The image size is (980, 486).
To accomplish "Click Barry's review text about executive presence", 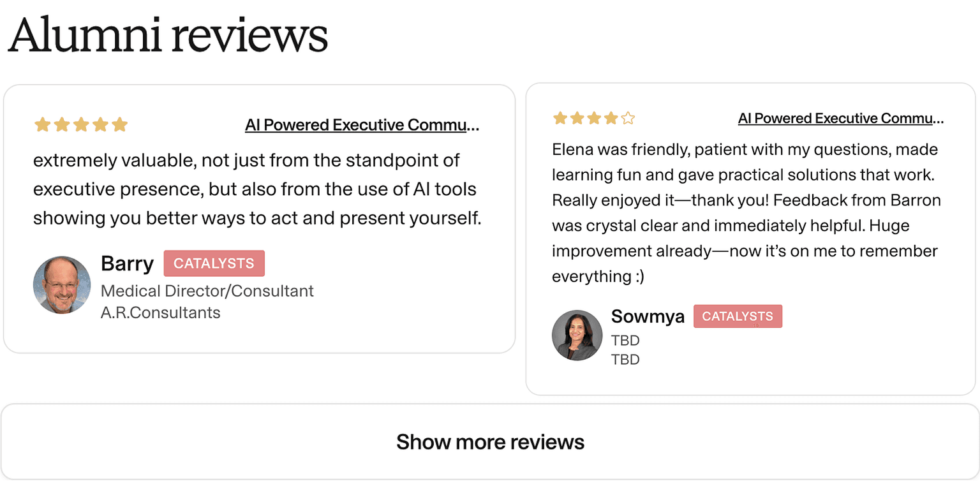I will point(256,189).
